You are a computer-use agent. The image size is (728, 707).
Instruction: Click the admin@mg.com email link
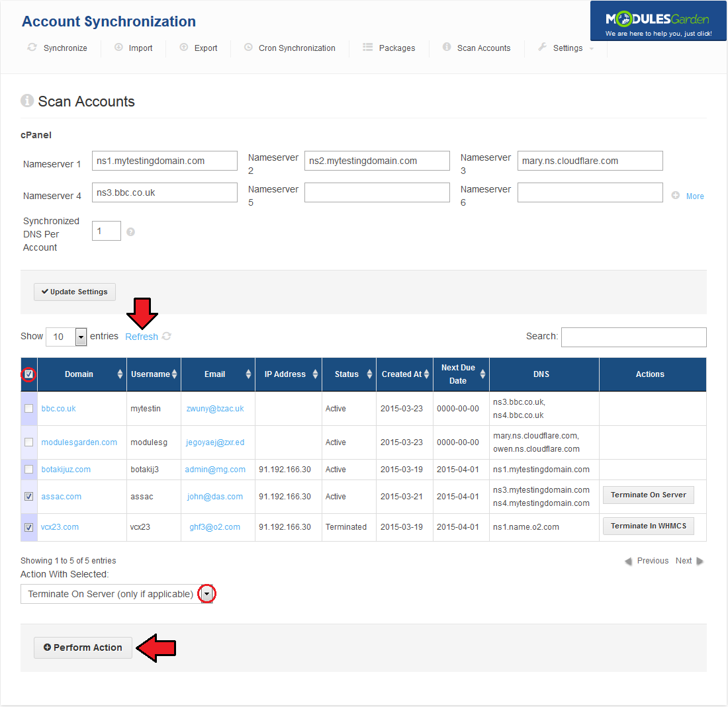click(215, 470)
